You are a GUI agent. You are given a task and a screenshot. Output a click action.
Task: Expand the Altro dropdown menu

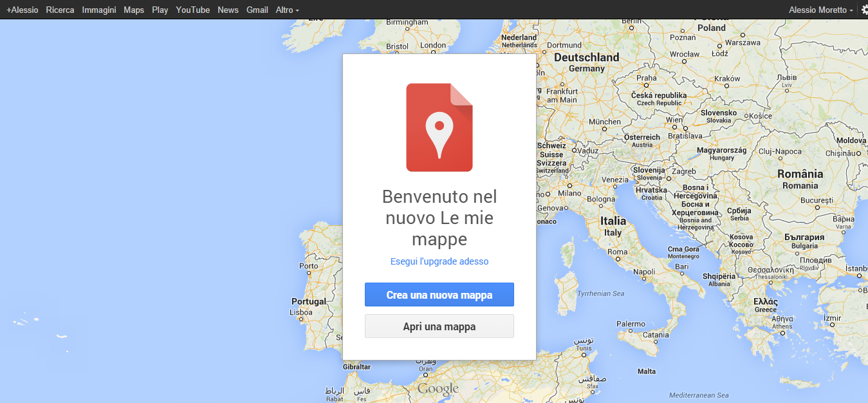click(287, 10)
